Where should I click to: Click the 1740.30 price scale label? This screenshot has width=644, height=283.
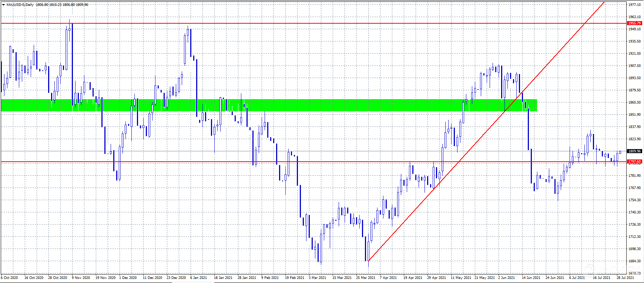click(x=634, y=212)
